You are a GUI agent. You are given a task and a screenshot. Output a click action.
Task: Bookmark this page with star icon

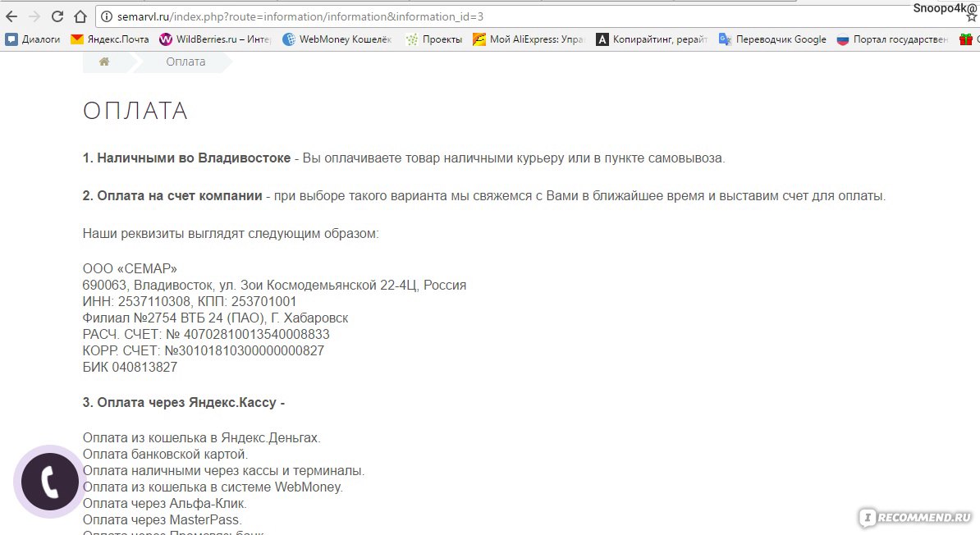[x=972, y=17]
